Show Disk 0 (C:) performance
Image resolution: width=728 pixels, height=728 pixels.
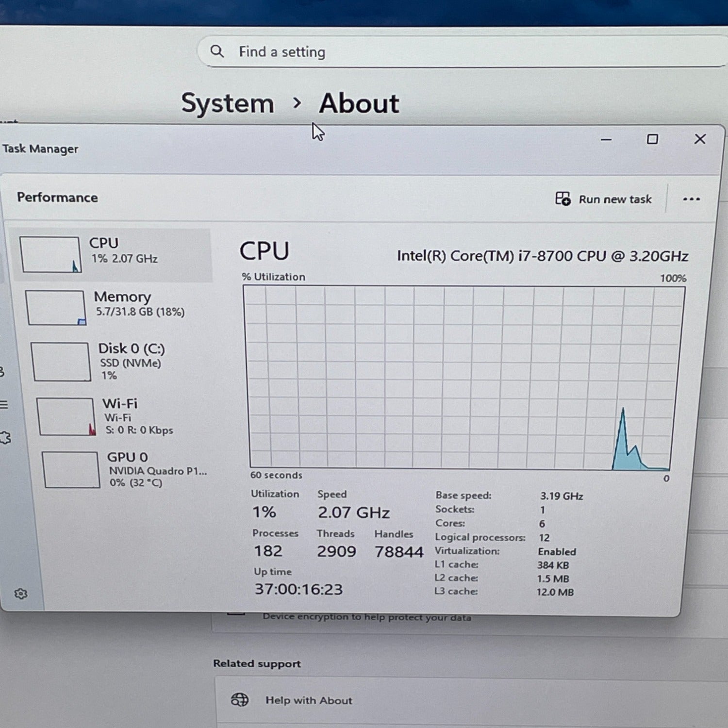[131, 361]
